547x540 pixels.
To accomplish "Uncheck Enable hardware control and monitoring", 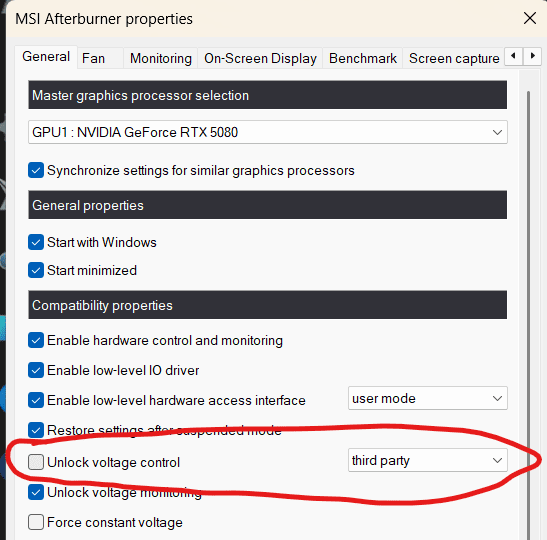I will click(36, 340).
